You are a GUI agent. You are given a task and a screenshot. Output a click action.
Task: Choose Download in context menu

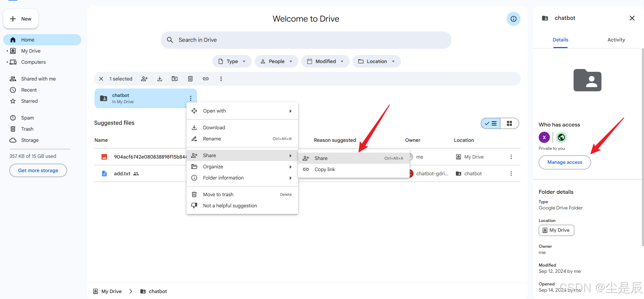click(x=242, y=128)
